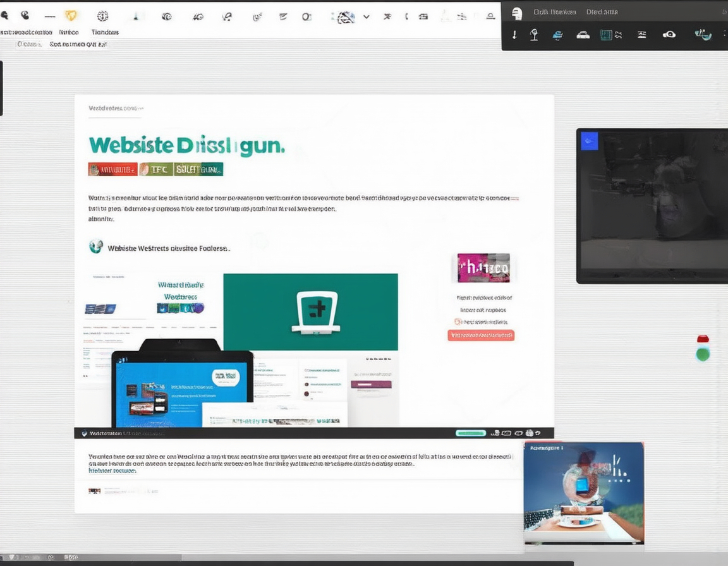
Task: Expand the chevron dropdown in the top toolbar
Action: (x=367, y=16)
